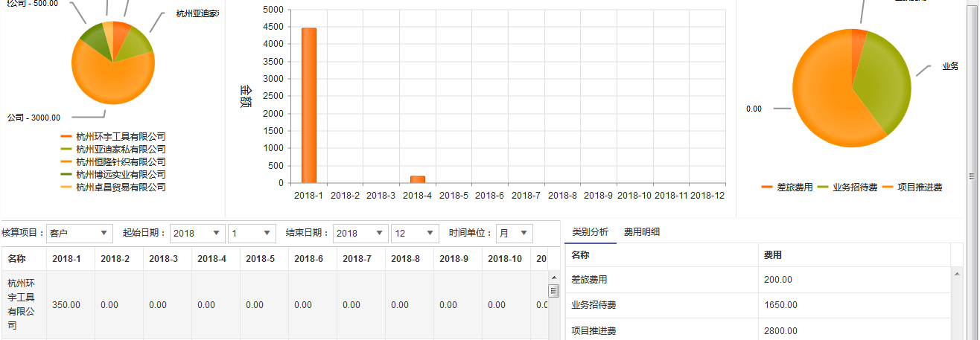Screen dimensions: 980x340
Task: Open the 时间单位 dropdown showing 月
Action: point(514,234)
